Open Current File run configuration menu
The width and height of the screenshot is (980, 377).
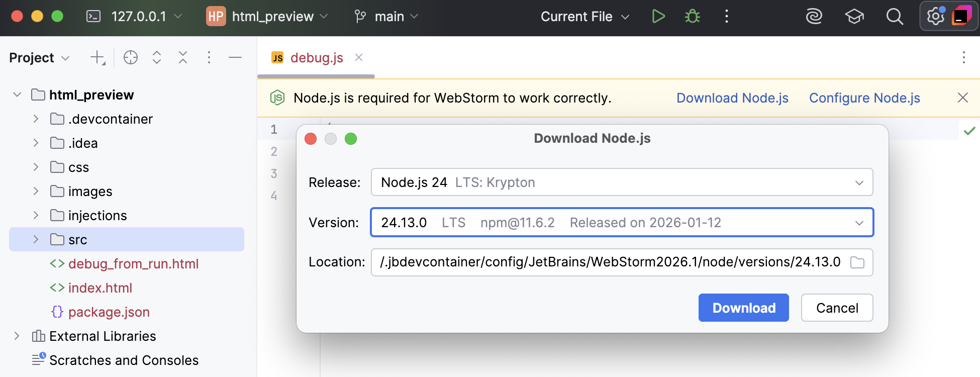[584, 17]
